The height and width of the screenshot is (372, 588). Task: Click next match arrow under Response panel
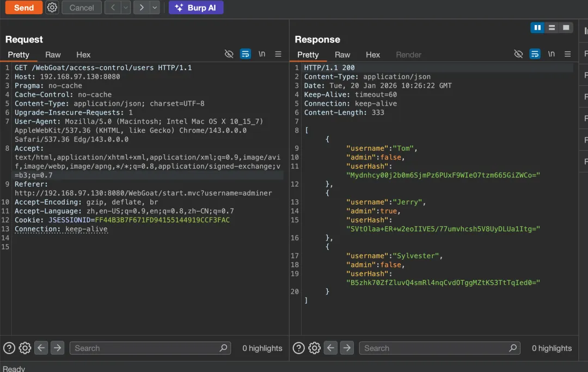click(347, 348)
